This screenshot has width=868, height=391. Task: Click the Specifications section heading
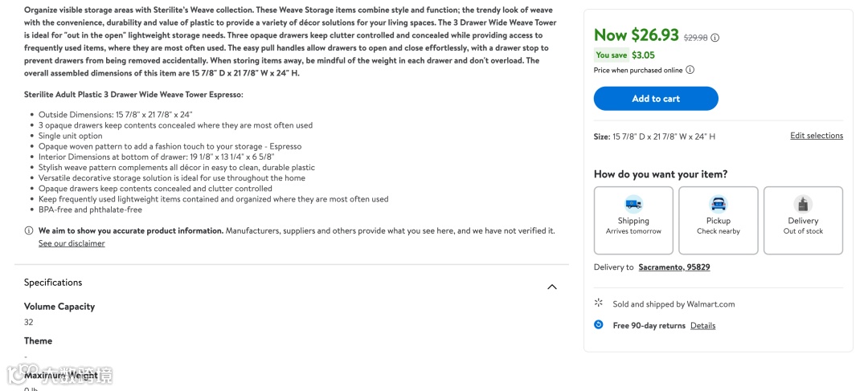click(x=53, y=283)
